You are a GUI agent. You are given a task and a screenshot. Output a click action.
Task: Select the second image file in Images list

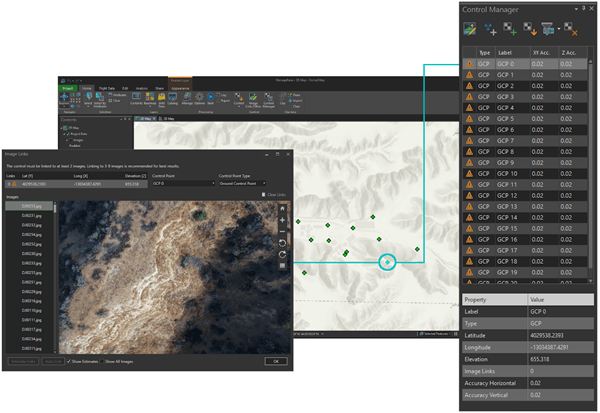coord(31,216)
